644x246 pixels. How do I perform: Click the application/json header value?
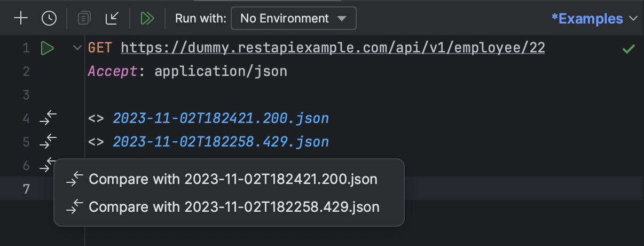[221, 71]
